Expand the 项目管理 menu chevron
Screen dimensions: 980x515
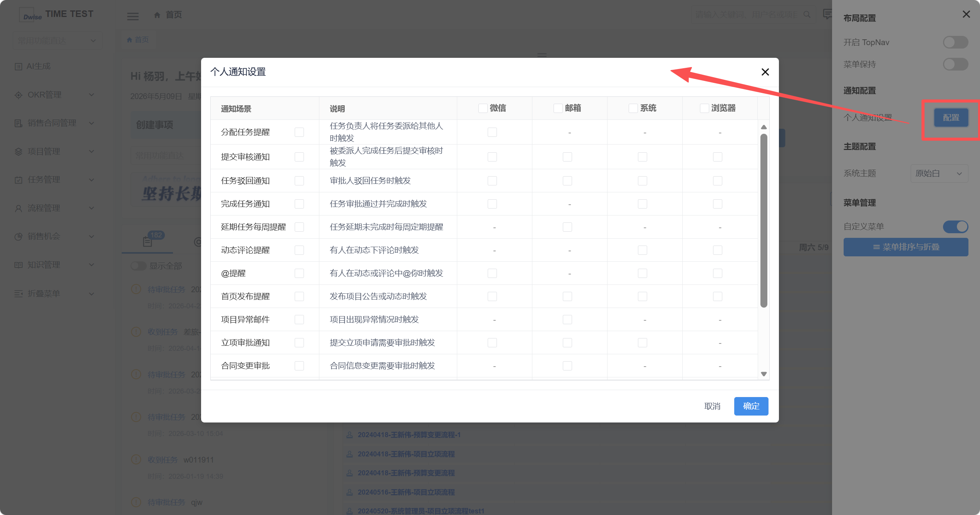pyautogui.click(x=92, y=151)
